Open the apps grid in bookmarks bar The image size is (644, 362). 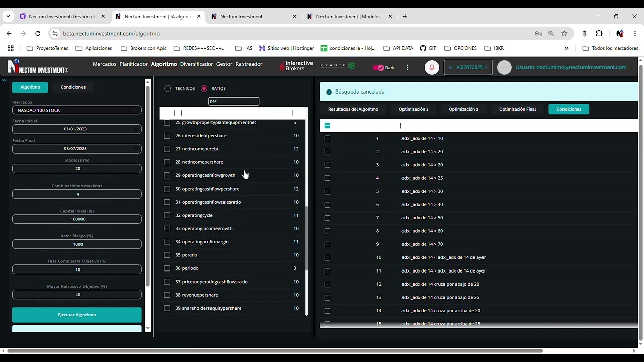coord(10,48)
